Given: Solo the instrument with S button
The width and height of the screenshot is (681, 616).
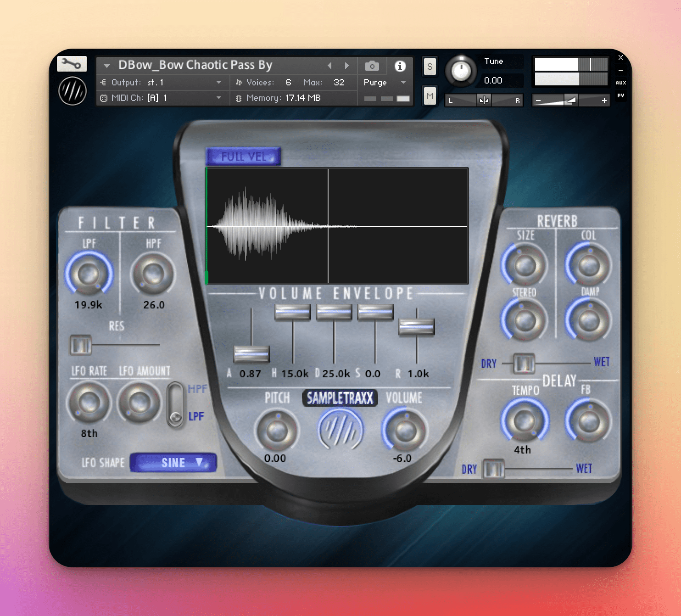Looking at the screenshot, I should click(430, 67).
